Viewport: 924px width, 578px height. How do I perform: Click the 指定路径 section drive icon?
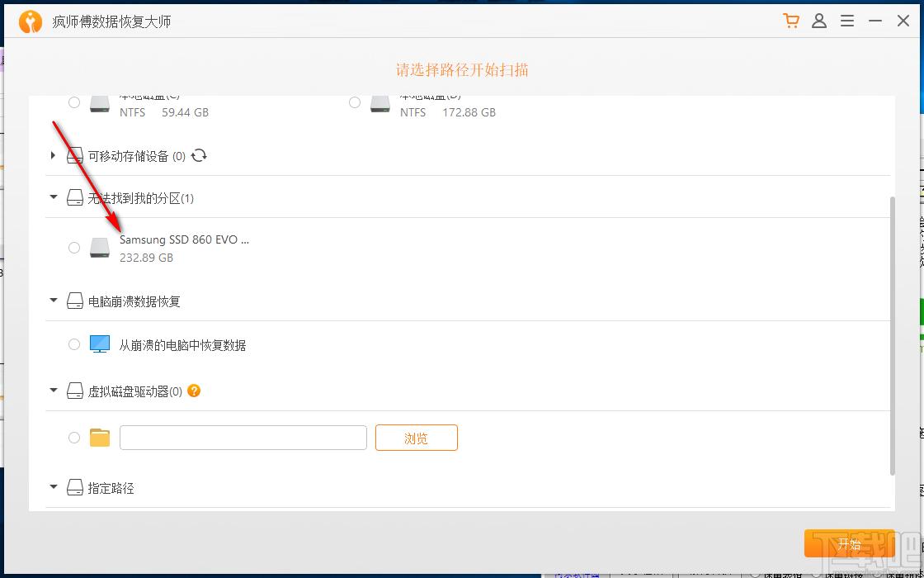tap(75, 488)
